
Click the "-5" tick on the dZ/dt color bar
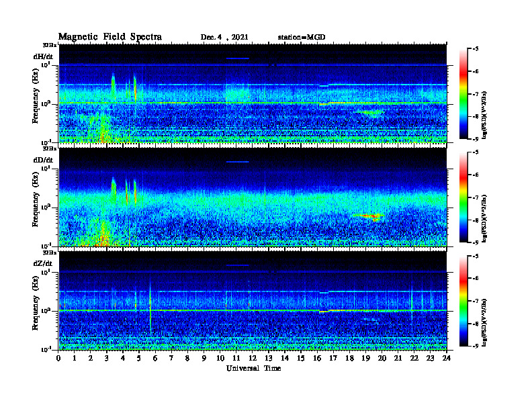coord(476,256)
